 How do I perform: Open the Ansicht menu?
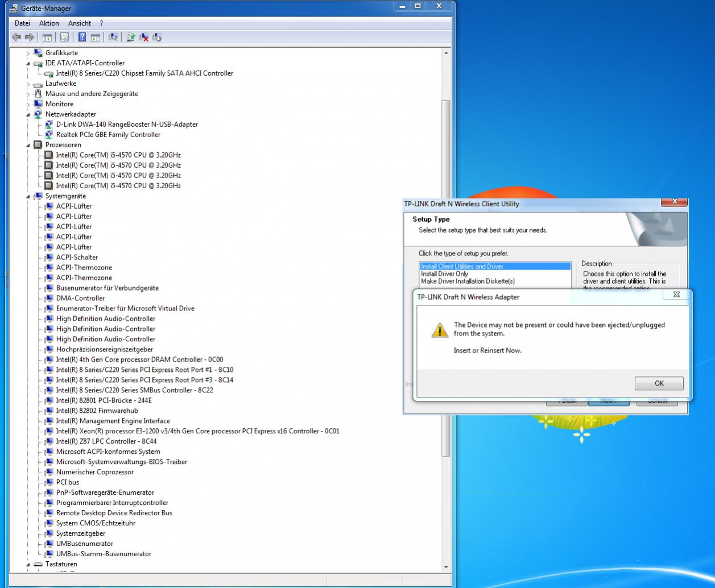pyautogui.click(x=80, y=23)
